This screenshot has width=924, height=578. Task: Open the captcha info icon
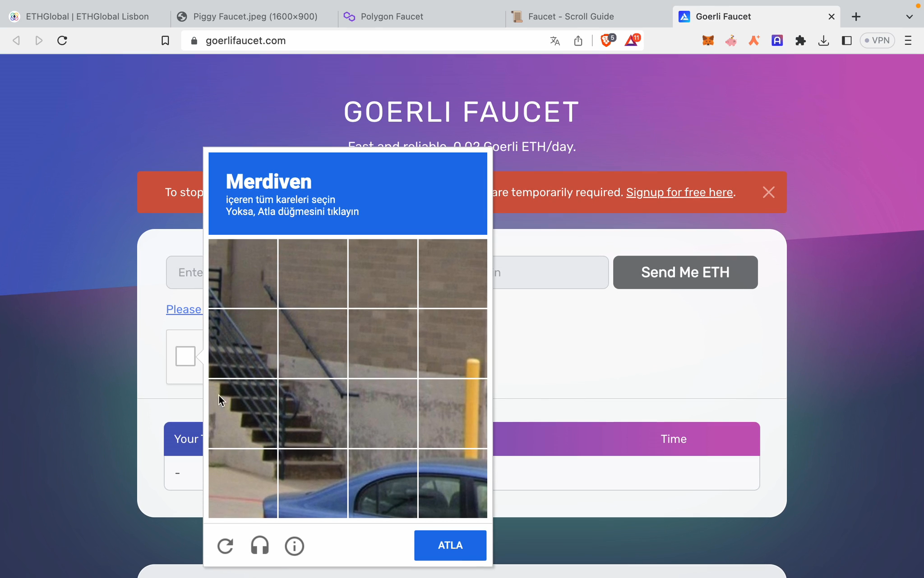[294, 546]
